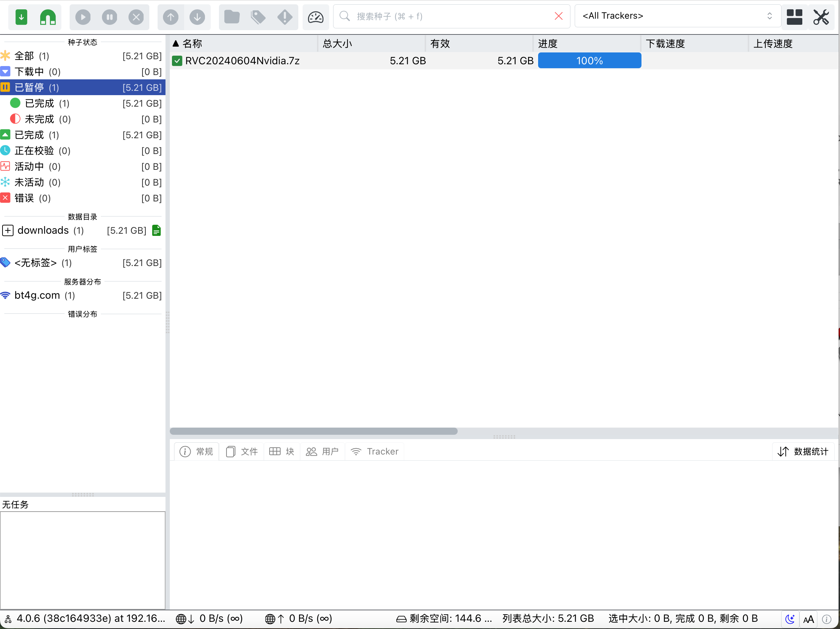The image size is (840, 629).
Task: Click the move queue up arrow
Action: (171, 17)
